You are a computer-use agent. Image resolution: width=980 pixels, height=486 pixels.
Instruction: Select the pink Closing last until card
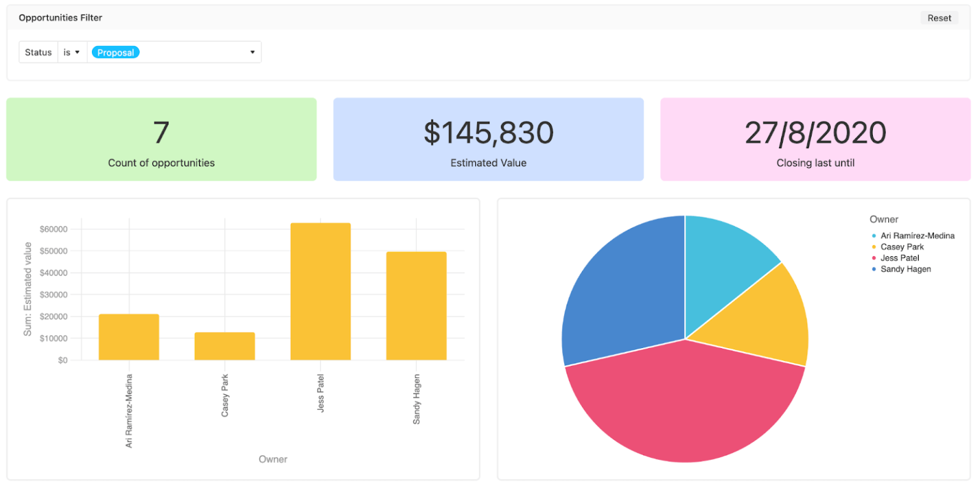pos(815,139)
